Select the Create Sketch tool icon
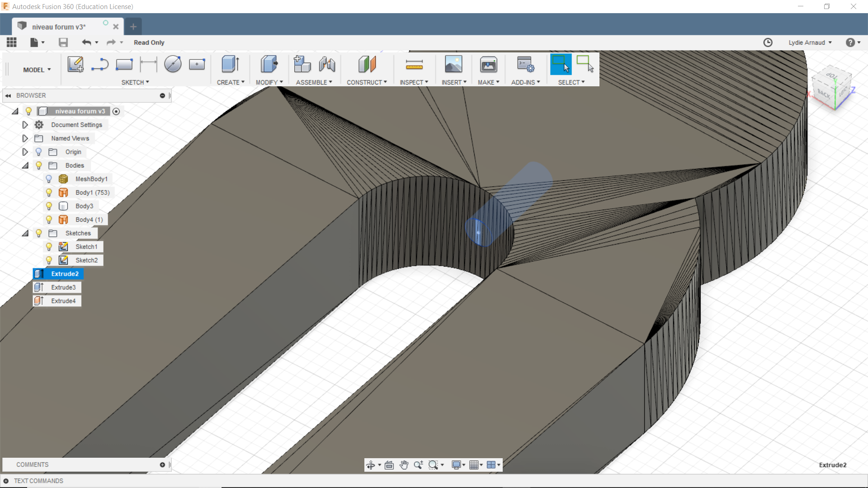Image resolution: width=868 pixels, height=488 pixels. [75, 65]
